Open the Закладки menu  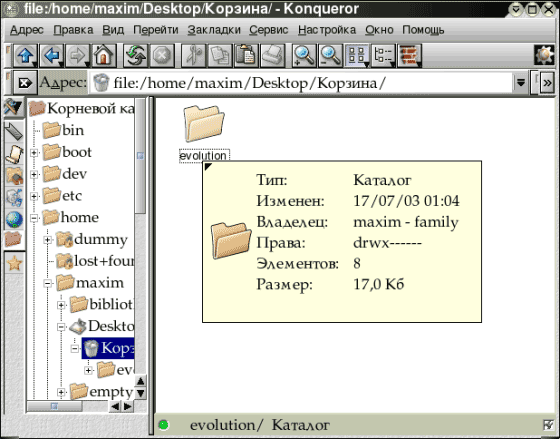point(214,30)
